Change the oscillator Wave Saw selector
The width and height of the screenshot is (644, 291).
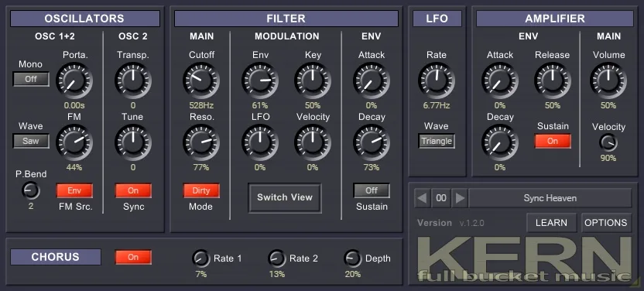click(31, 141)
